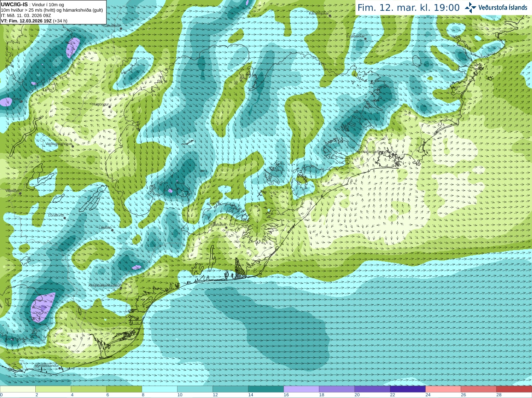Select the 10–12 m/s legend swatch
The width and height of the screenshot is (532, 398).
(x=195, y=389)
